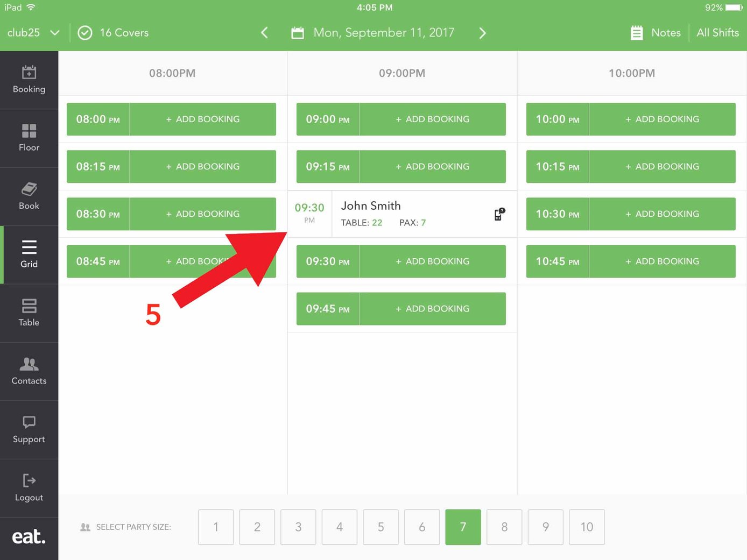Open the All Shifts menu

(717, 32)
